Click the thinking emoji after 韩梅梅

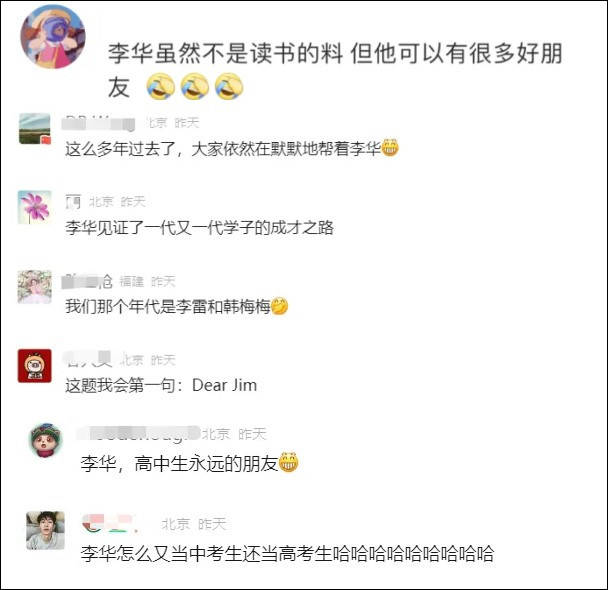[x=279, y=306]
